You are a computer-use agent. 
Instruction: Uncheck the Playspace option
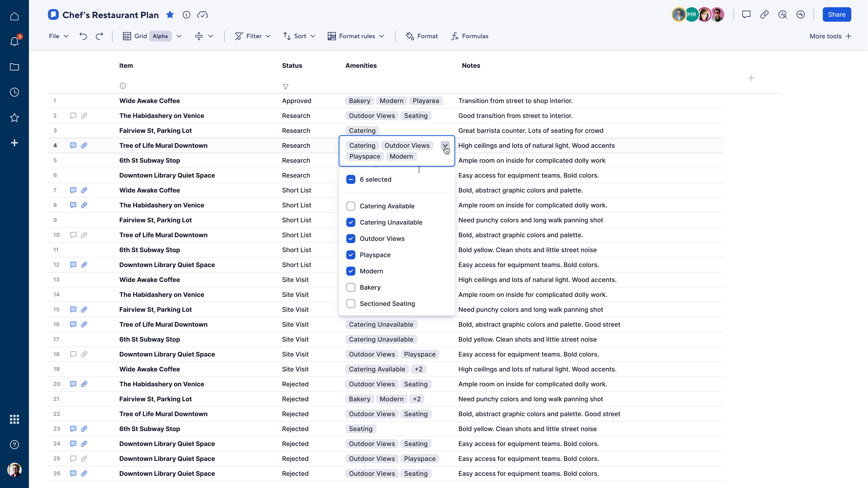point(351,255)
